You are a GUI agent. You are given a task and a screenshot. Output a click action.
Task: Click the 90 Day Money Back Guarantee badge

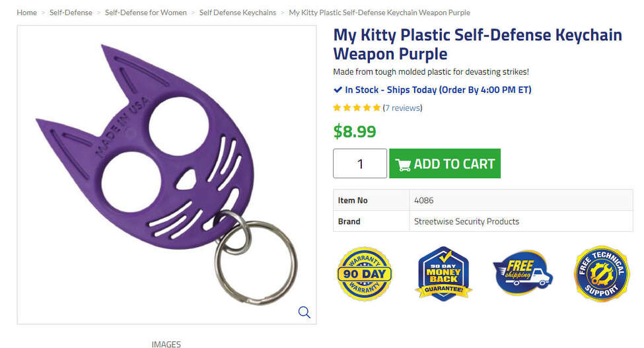[x=443, y=274]
